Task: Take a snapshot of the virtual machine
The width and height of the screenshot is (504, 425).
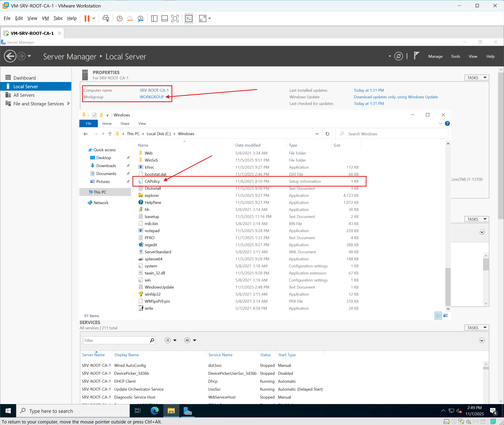Action: (119, 18)
